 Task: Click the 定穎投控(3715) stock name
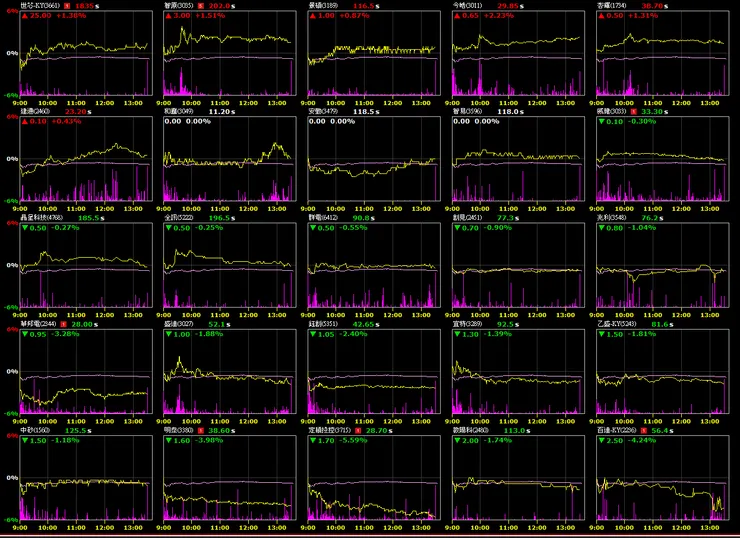pos(329,430)
